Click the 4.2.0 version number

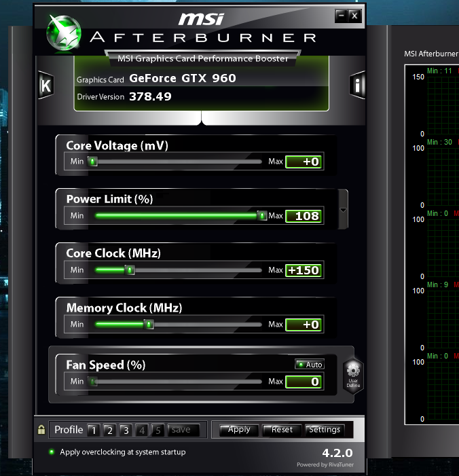click(x=337, y=453)
